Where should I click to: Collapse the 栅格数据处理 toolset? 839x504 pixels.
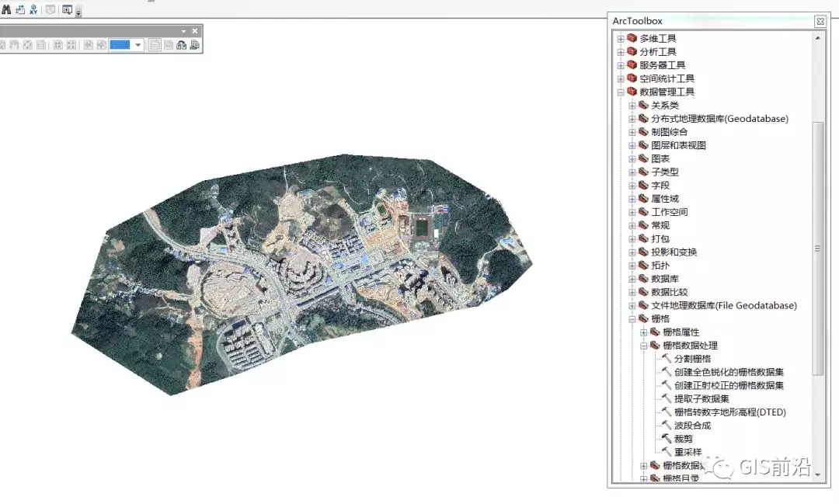point(644,345)
